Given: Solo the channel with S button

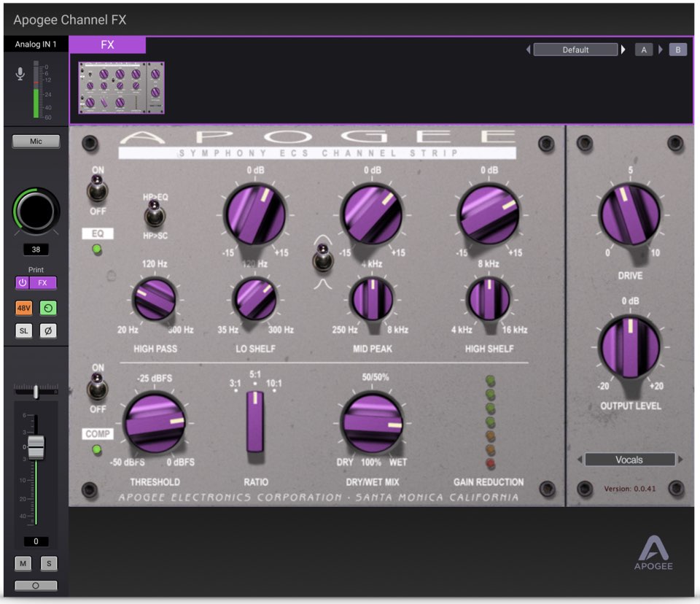Looking at the screenshot, I should (x=49, y=564).
